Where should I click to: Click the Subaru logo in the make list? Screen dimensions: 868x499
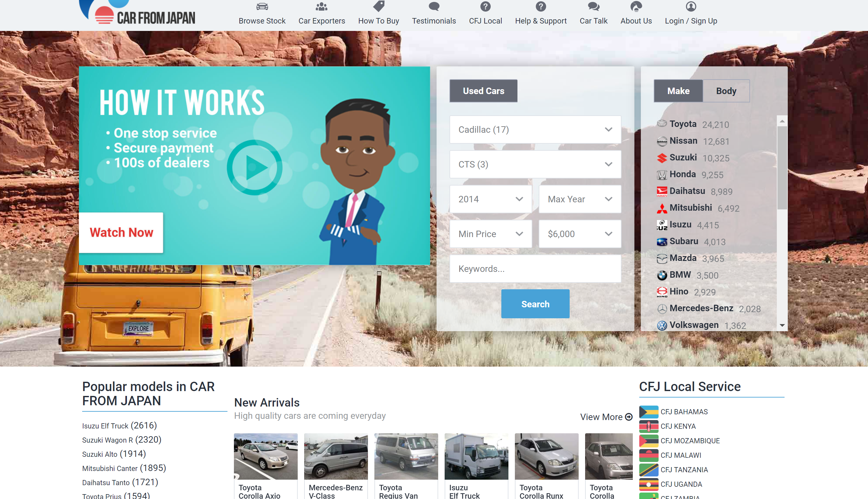click(x=662, y=242)
